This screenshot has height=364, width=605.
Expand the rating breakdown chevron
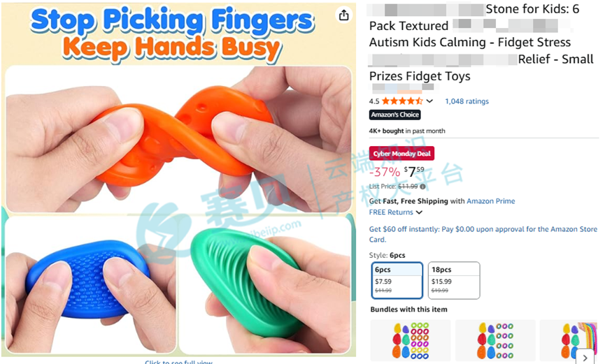[429, 101]
